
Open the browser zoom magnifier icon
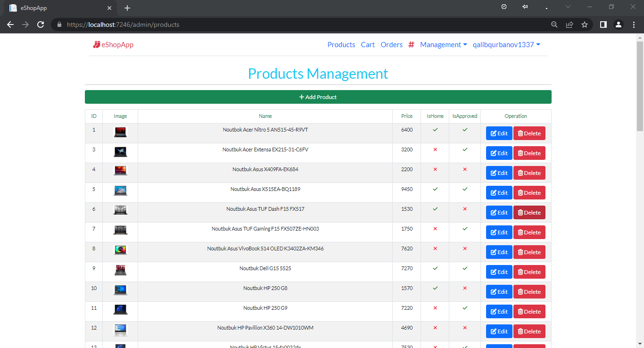554,25
